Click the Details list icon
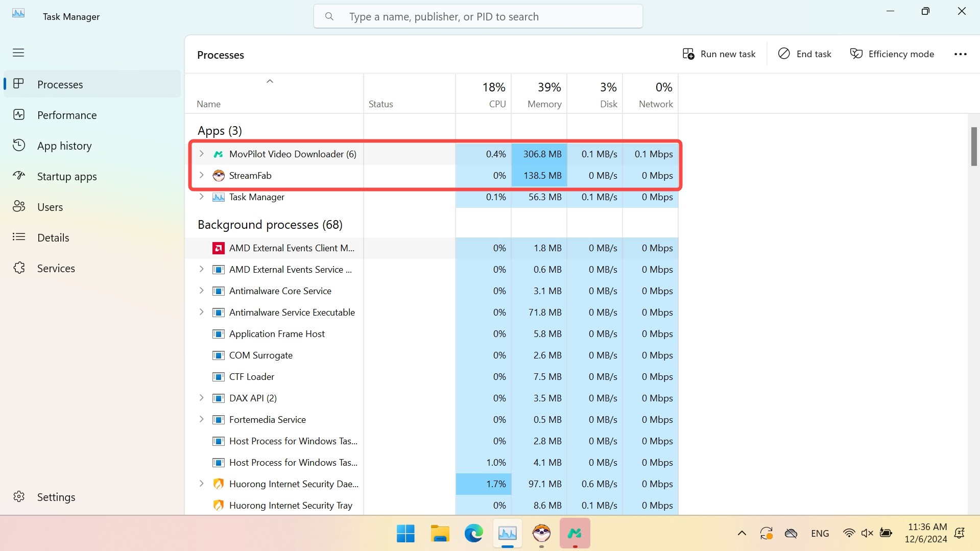 [19, 237]
